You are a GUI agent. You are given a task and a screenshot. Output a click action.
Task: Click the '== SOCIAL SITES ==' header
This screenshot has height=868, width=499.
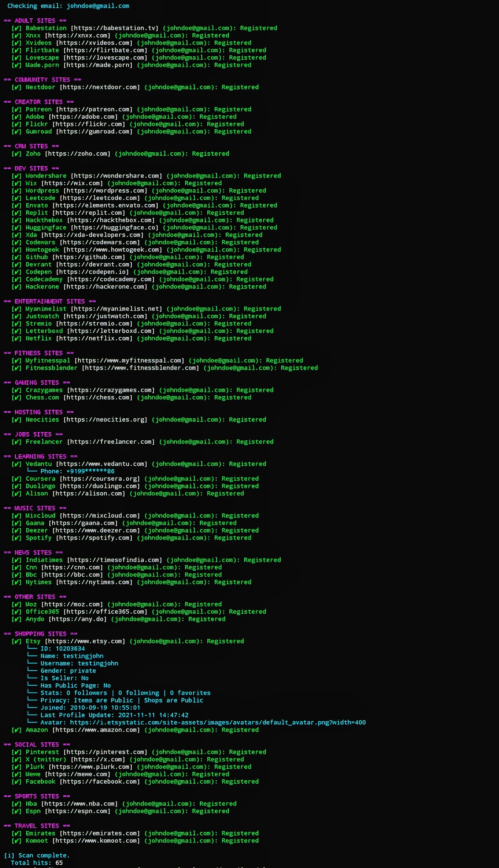click(x=37, y=744)
